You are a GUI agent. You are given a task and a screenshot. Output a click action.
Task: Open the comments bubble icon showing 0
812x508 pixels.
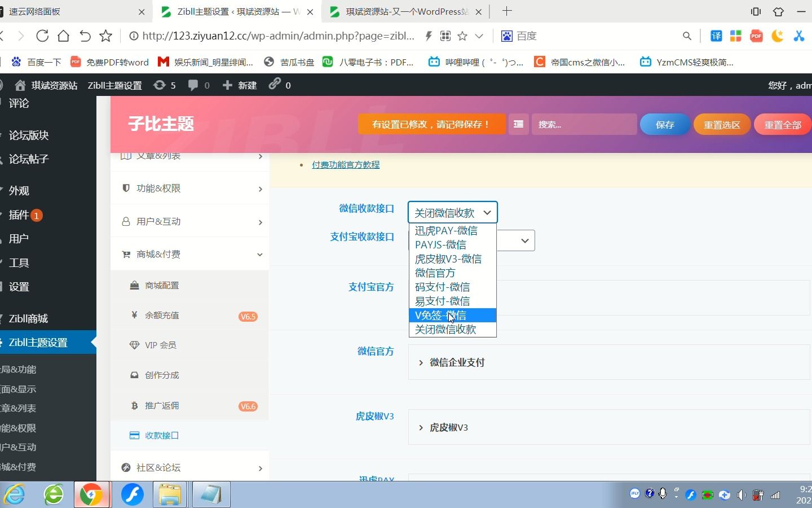coord(198,85)
